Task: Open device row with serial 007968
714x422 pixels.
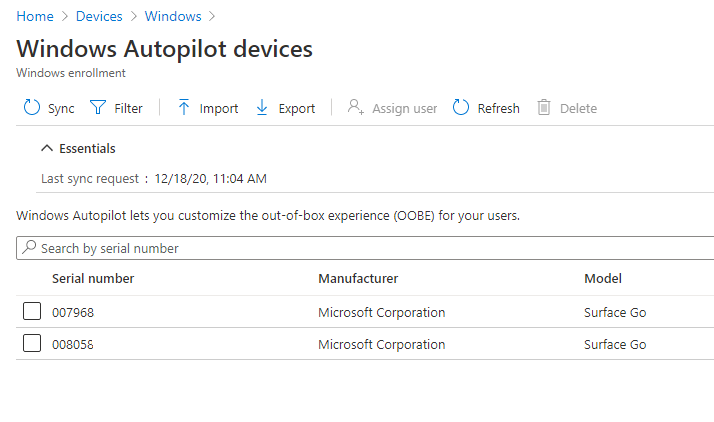Action: (73, 312)
